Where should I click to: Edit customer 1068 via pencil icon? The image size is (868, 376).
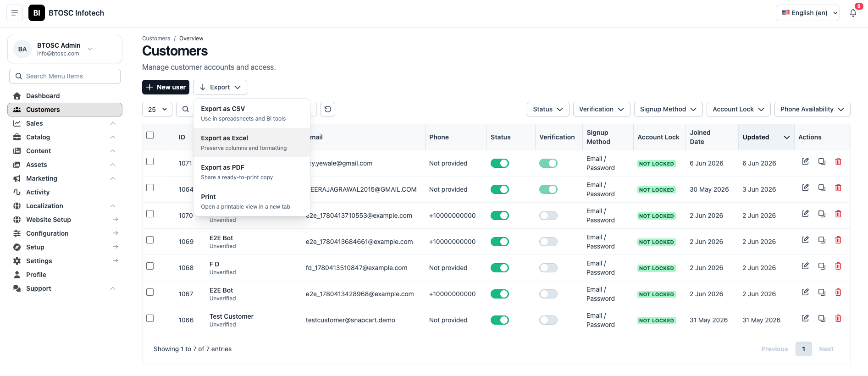coord(805,266)
